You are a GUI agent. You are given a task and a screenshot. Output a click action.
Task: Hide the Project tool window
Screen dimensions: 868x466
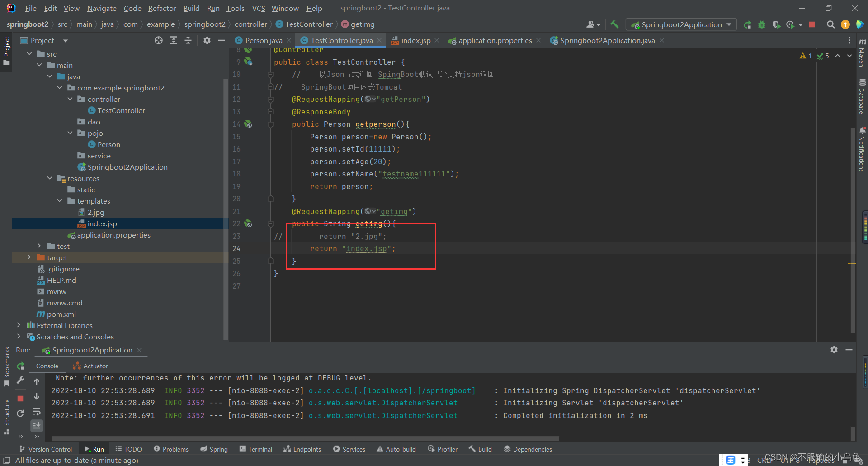(x=222, y=40)
